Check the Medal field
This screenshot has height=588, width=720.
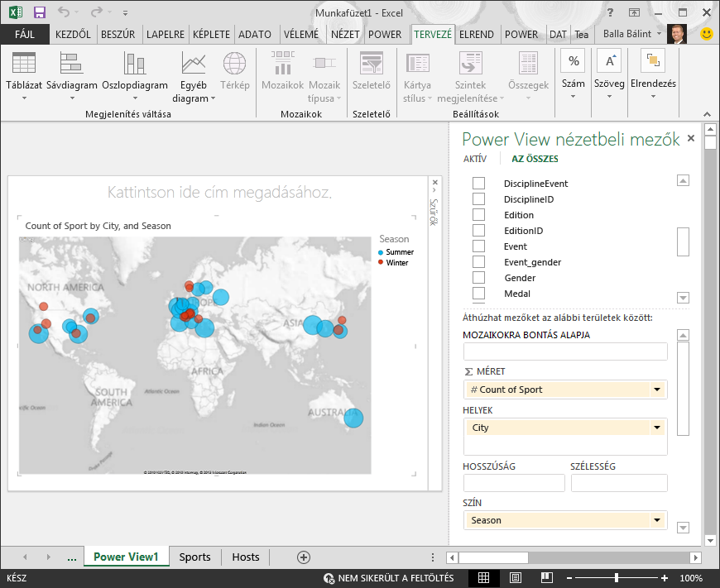click(478, 293)
